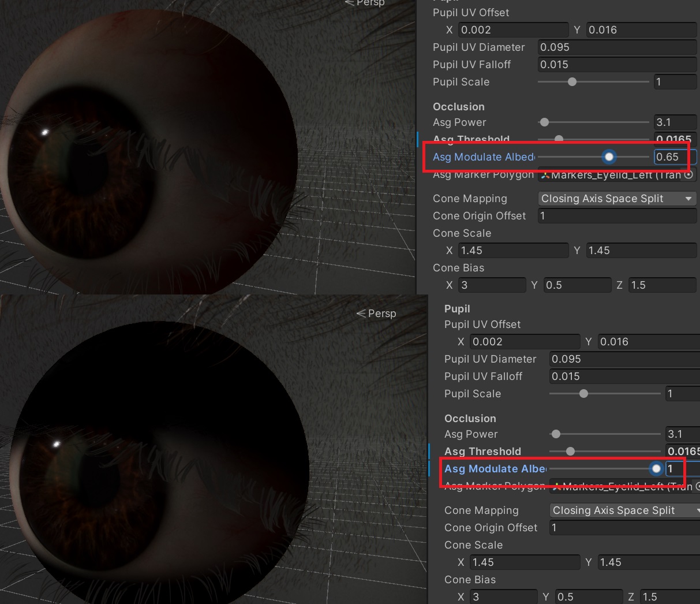Click Pupil UV Offset Y field in upper inspector
700x604 pixels.
click(x=642, y=30)
